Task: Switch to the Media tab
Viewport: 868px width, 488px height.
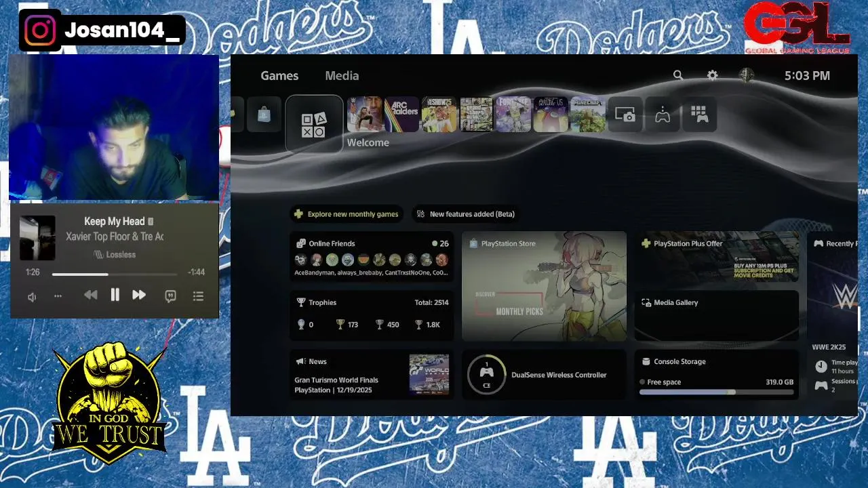Action: pyautogui.click(x=342, y=76)
